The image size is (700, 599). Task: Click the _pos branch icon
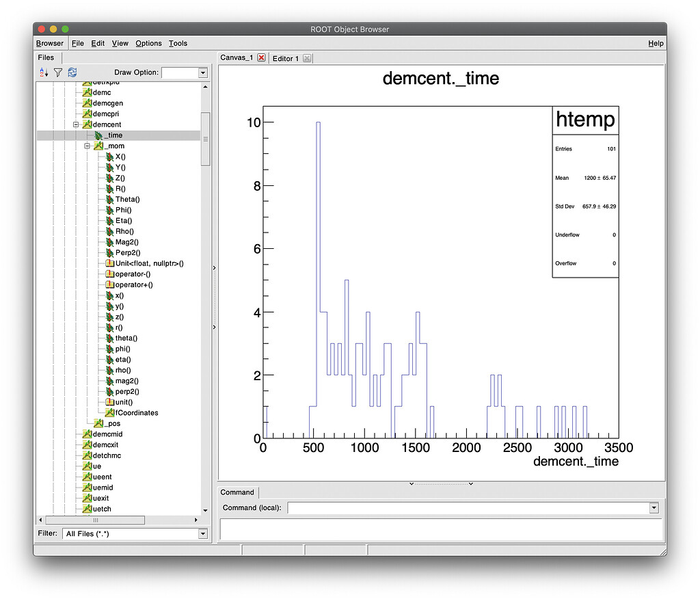point(98,423)
